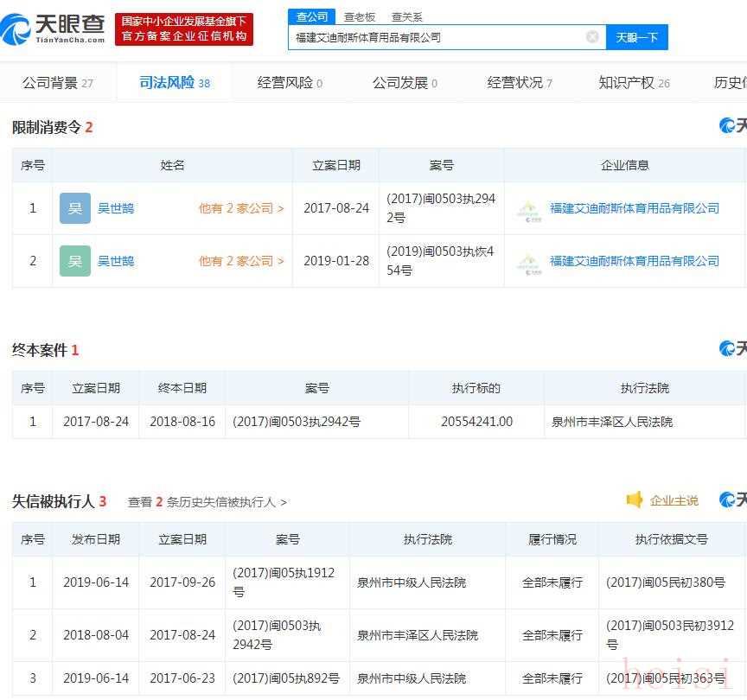Click the 企业主说 speaker icon
This screenshot has height=700, width=747.
point(635,500)
